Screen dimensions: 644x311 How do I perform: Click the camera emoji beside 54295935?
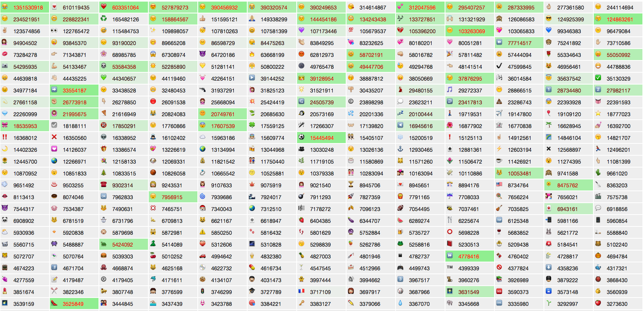(5, 66)
